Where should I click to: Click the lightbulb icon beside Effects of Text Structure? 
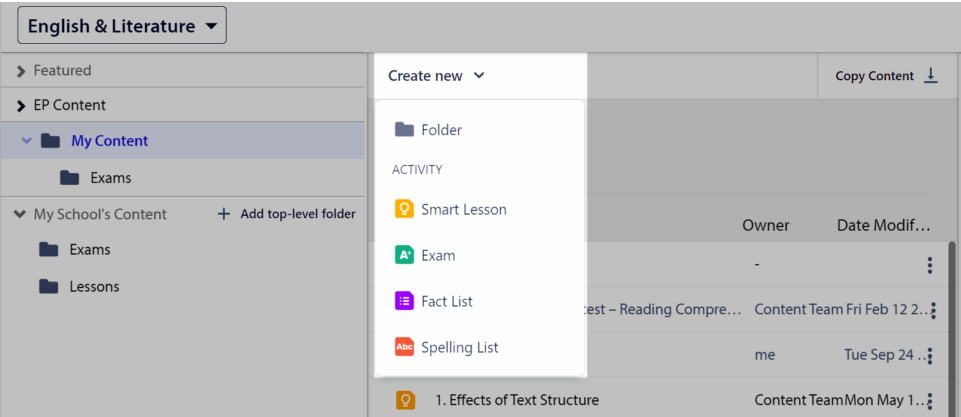tap(405, 400)
